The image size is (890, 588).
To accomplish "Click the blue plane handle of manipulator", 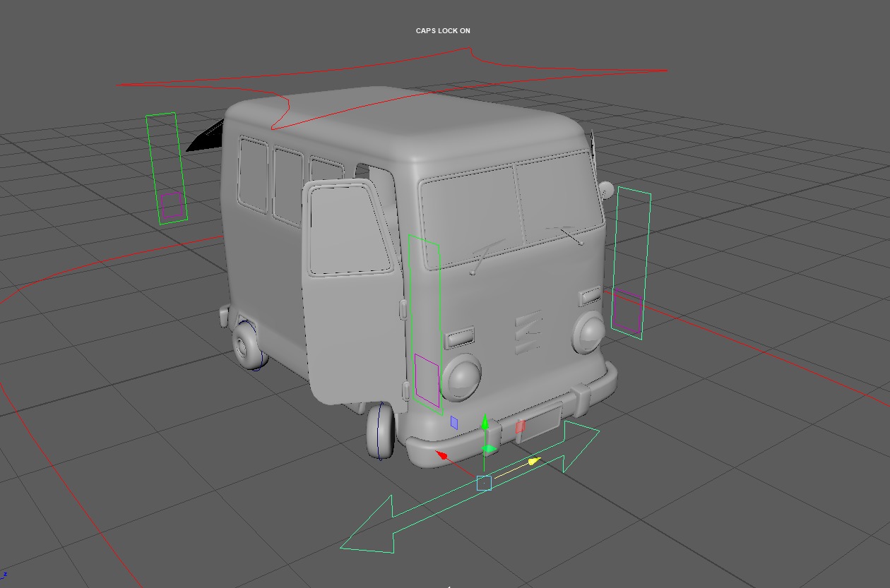I will click(454, 423).
